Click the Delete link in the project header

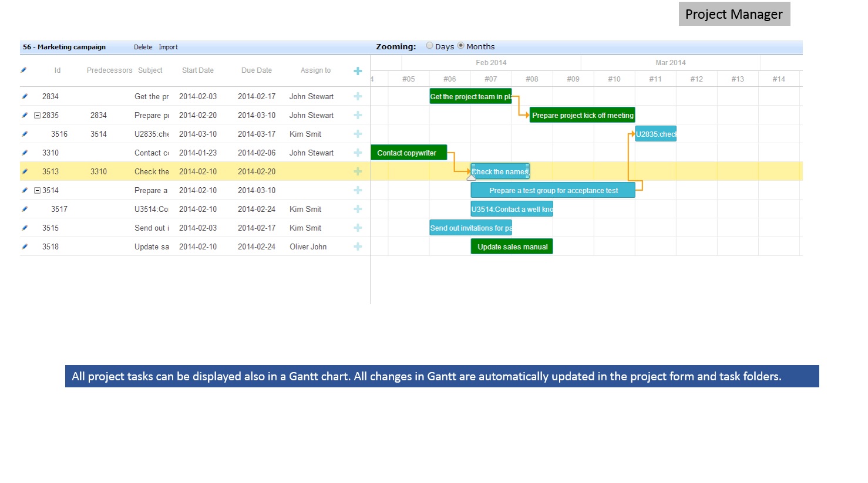[143, 47]
